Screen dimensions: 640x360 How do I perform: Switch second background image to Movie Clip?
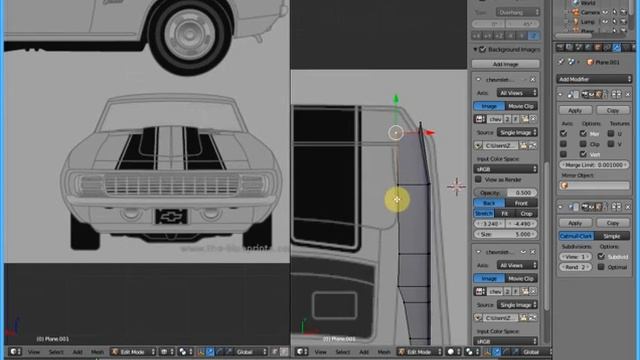pyautogui.click(x=521, y=278)
